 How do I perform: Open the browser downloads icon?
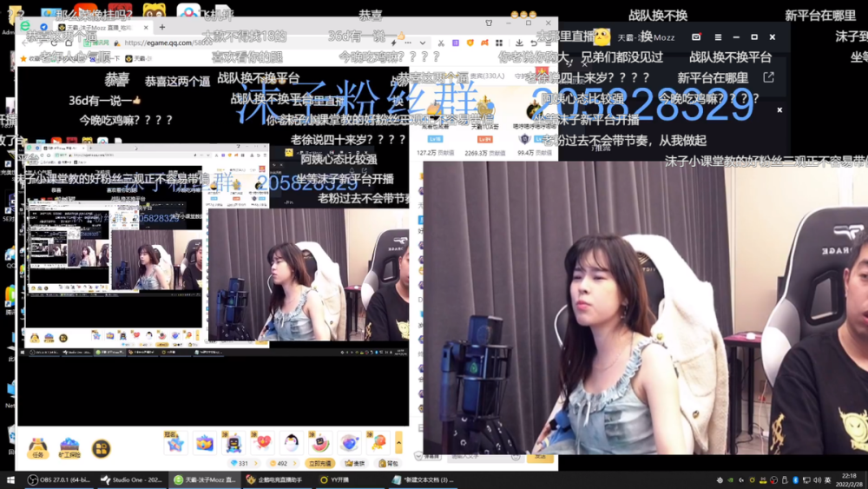click(x=519, y=43)
